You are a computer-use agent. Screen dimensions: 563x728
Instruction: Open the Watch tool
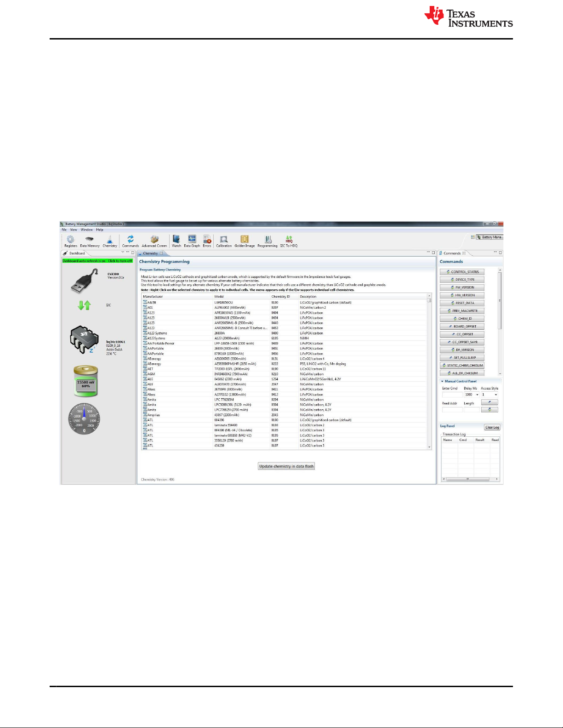[x=176, y=240]
